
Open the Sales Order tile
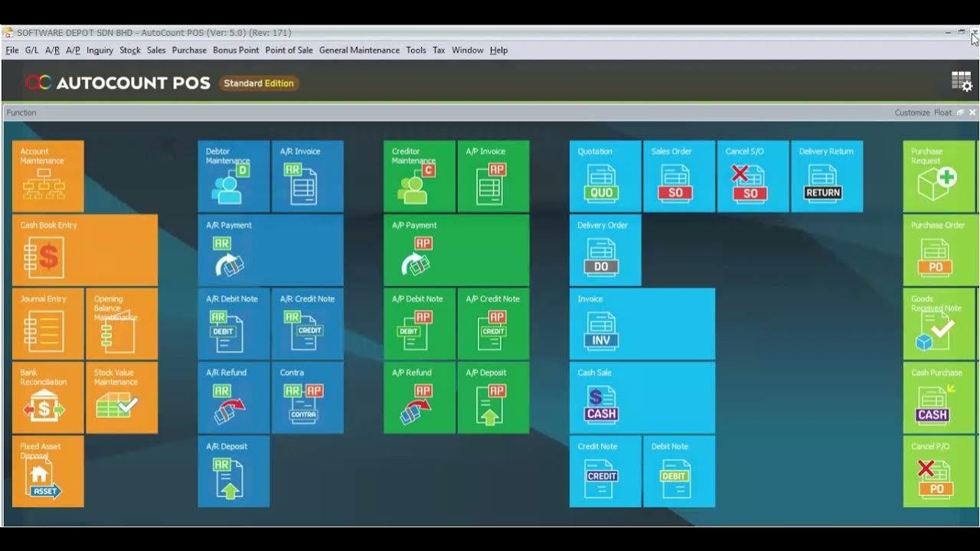[679, 176]
